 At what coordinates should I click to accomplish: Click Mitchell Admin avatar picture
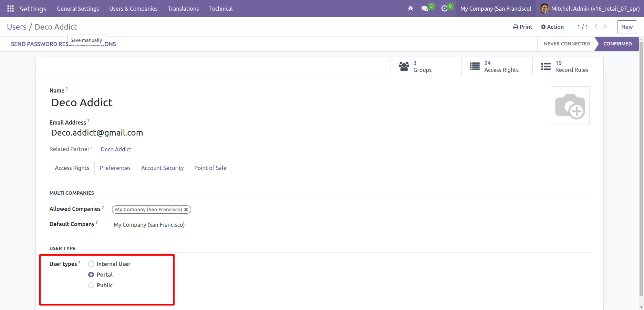(544, 9)
